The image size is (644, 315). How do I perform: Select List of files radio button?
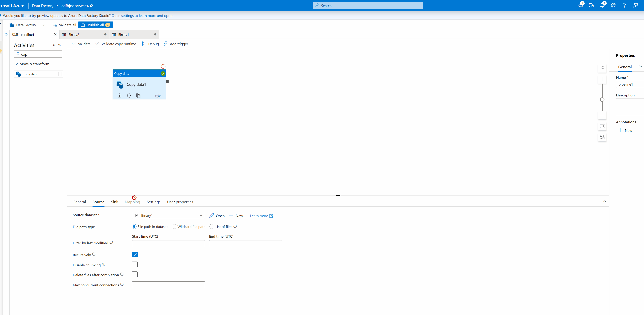[x=212, y=227]
